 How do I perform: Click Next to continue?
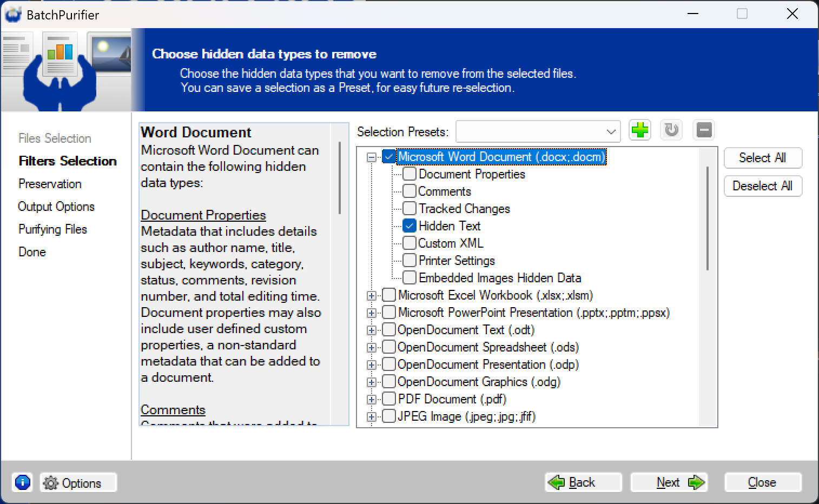click(669, 482)
